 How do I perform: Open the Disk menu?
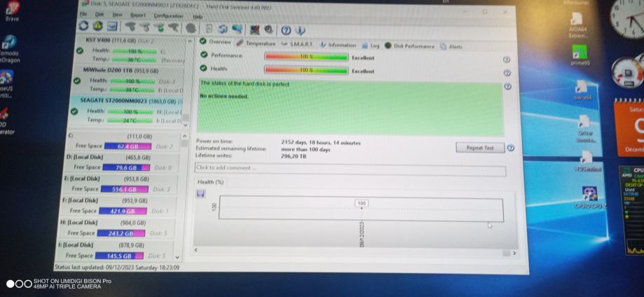[100, 15]
